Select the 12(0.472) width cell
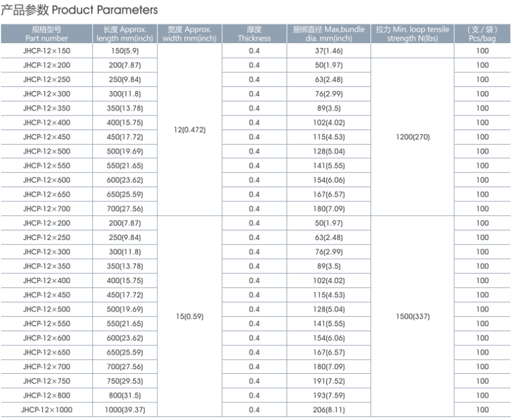Image resolution: width=512 pixels, height=420 pixels. point(189,129)
